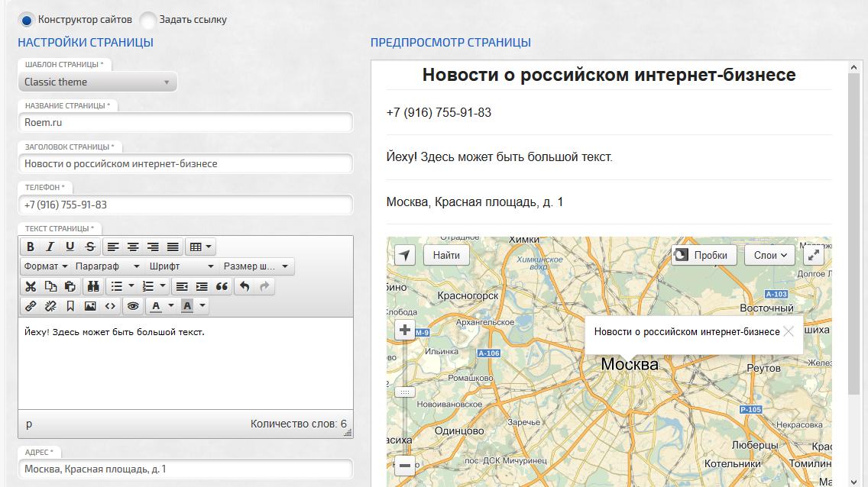This screenshot has height=487, width=868.
Task: Click inside the Телефон input field
Action: point(183,205)
